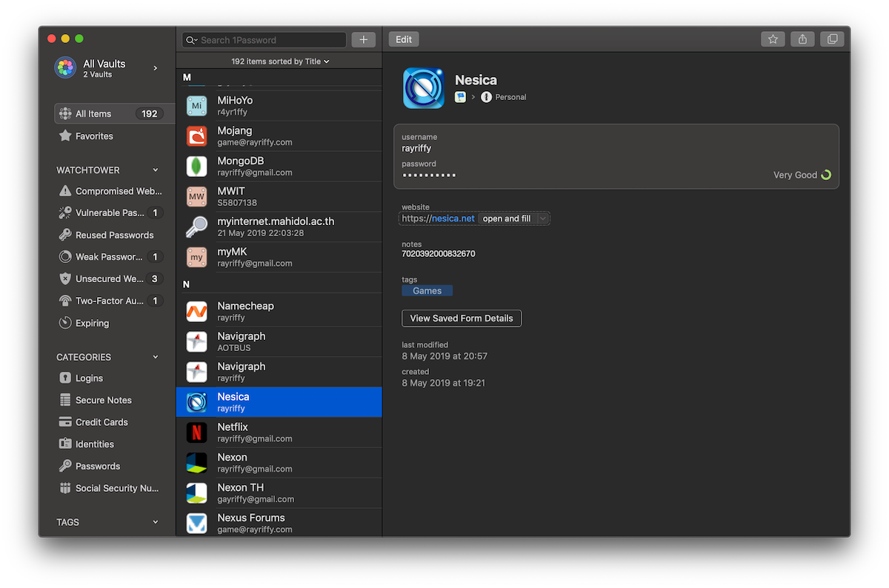Click the plus button to add new item
The image size is (889, 588).
(x=363, y=40)
